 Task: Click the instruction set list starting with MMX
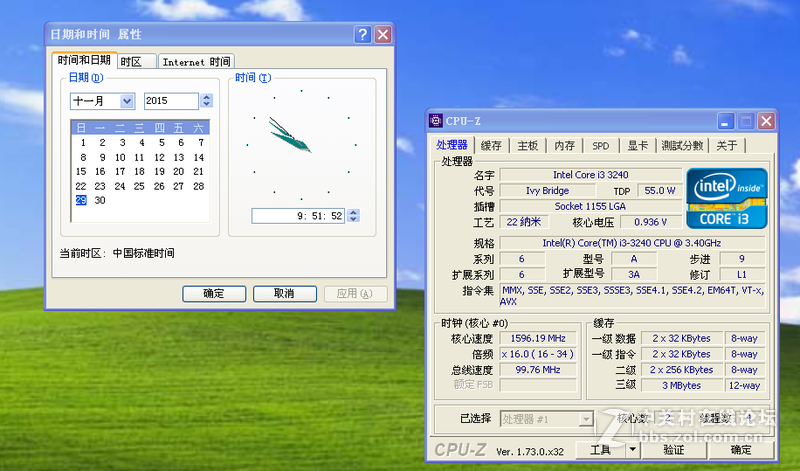(632, 296)
